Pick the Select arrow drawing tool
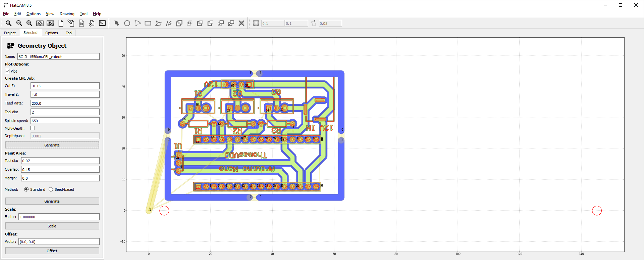 pyautogui.click(x=117, y=23)
